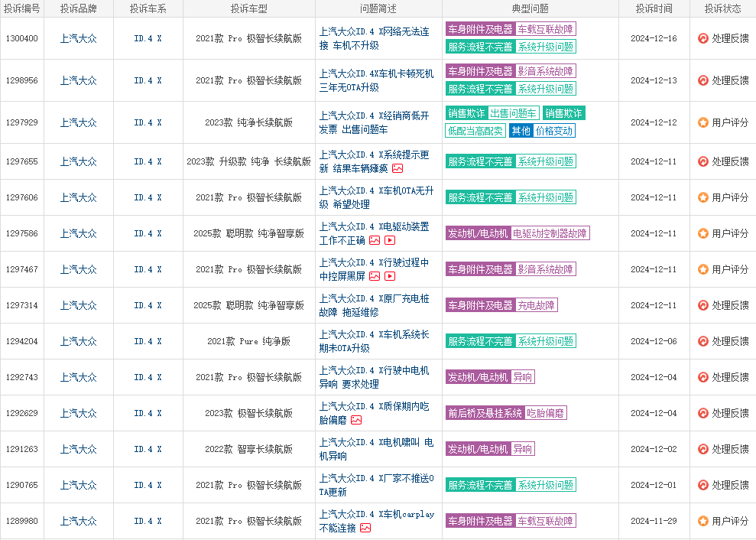
Task: Select the 影音系统故障 tag in row 1298956
Action: (545, 71)
